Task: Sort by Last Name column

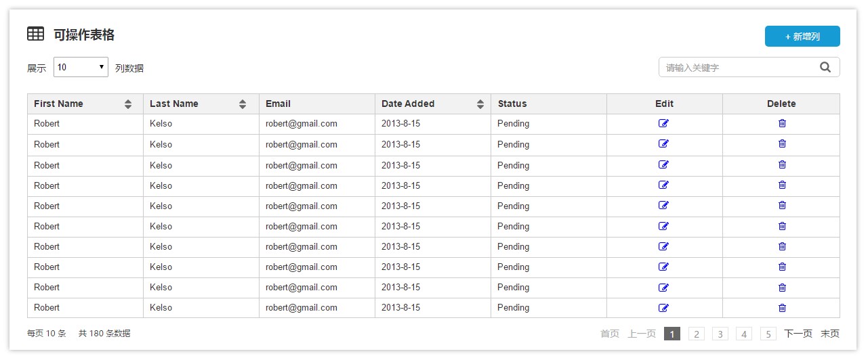Action: coord(243,104)
